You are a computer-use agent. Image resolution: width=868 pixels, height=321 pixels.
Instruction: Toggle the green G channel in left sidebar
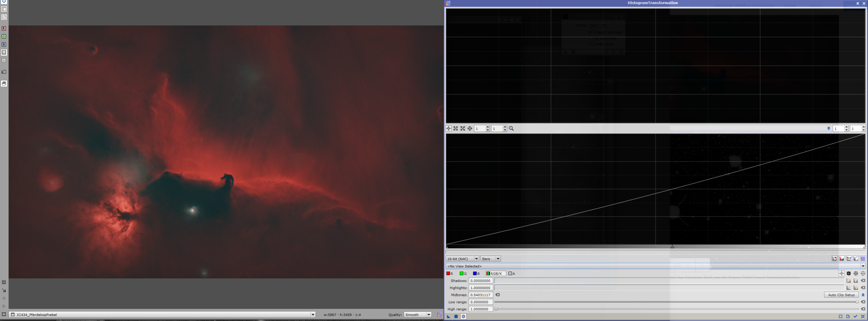4,37
